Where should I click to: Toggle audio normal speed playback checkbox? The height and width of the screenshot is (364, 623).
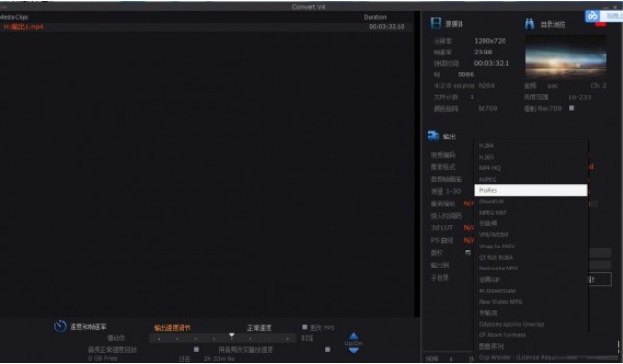(196, 349)
